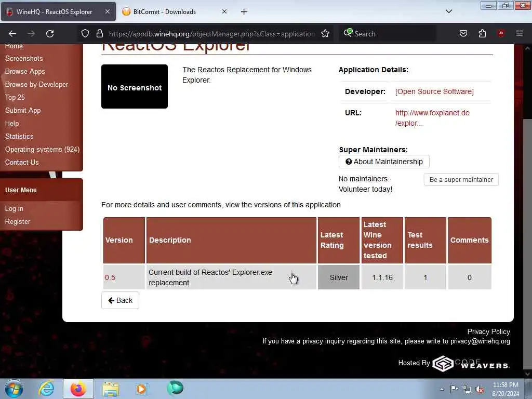Click the 1.1.16 Wine version cell
Image resolution: width=532 pixels, height=399 pixels.
click(382, 277)
